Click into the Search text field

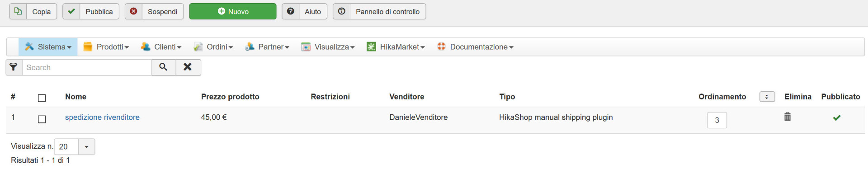pos(87,67)
